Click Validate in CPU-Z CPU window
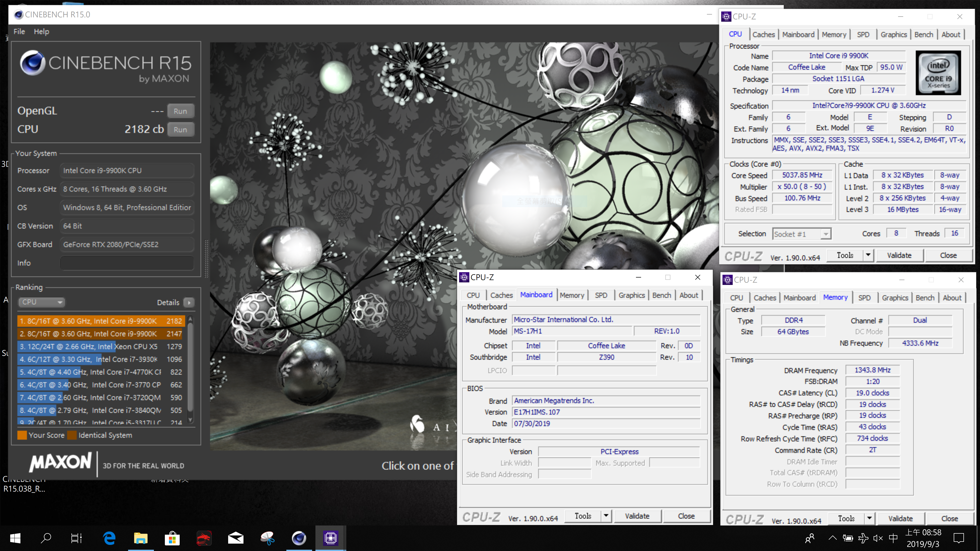 (899, 255)
